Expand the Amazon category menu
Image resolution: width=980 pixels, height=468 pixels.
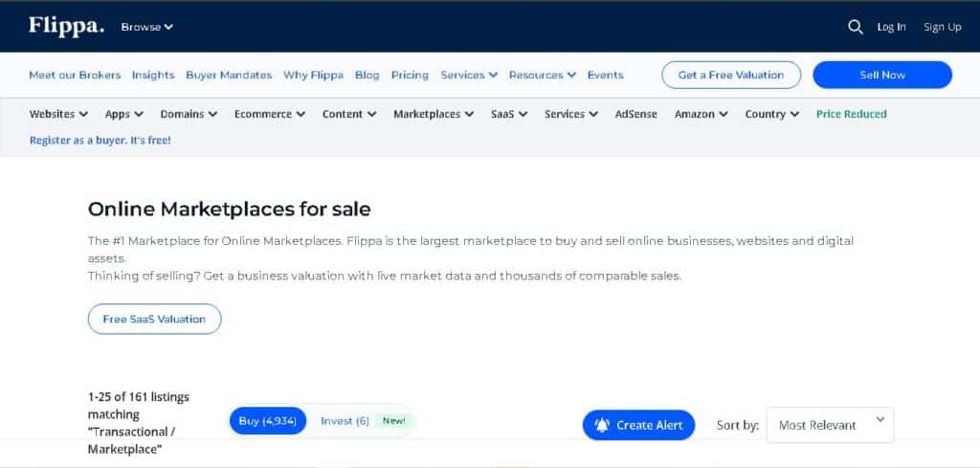702,114
